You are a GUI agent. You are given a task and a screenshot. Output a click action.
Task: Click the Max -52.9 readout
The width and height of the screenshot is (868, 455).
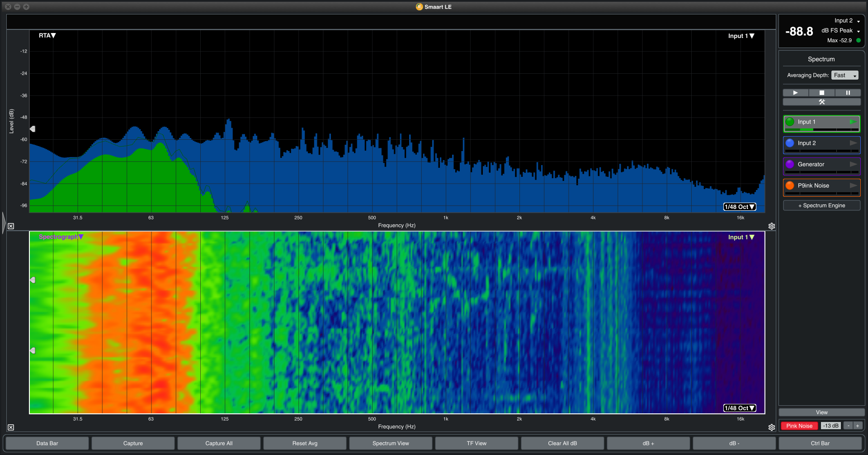tap(840, 40)
